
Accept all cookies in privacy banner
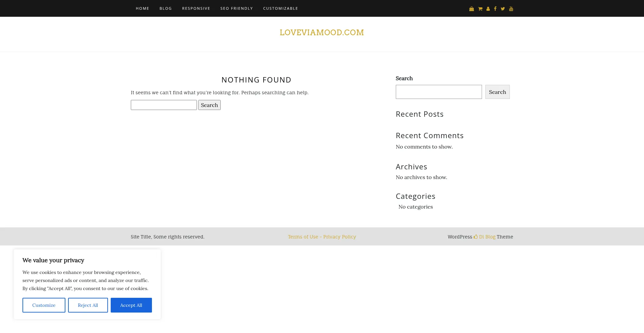(131, 305)
